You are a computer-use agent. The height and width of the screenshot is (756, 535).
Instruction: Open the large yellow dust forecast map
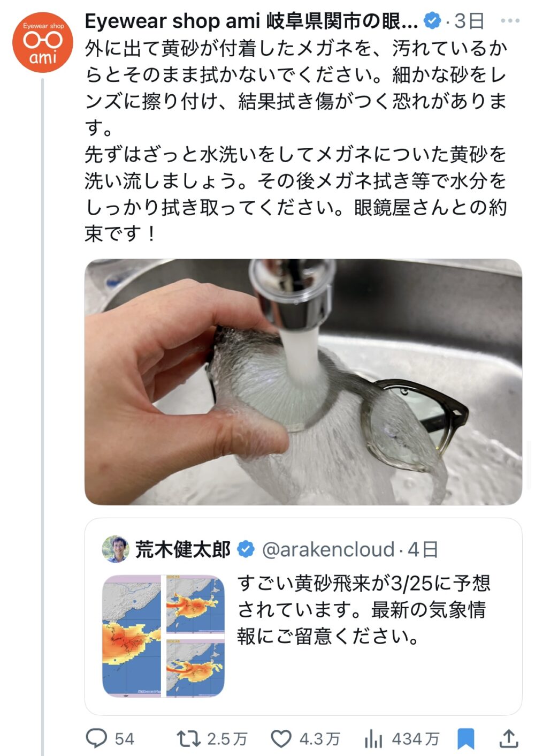coord(132,636)
